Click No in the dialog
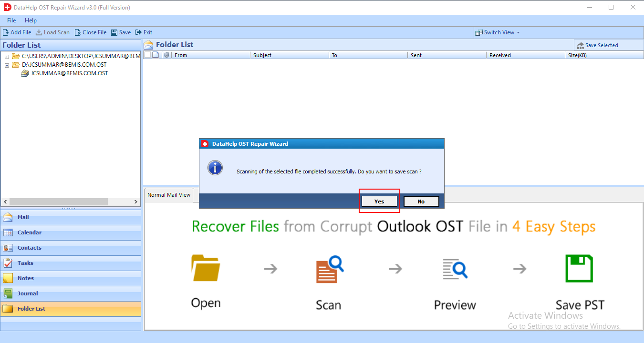 click(421, 202)
